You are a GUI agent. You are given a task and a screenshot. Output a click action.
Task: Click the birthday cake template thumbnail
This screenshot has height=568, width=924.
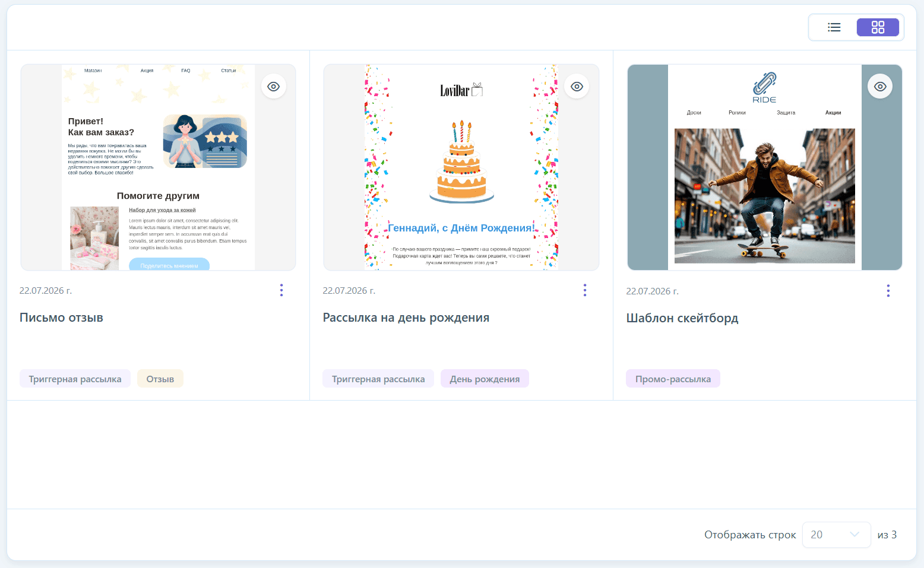click(x=461, y=167)
